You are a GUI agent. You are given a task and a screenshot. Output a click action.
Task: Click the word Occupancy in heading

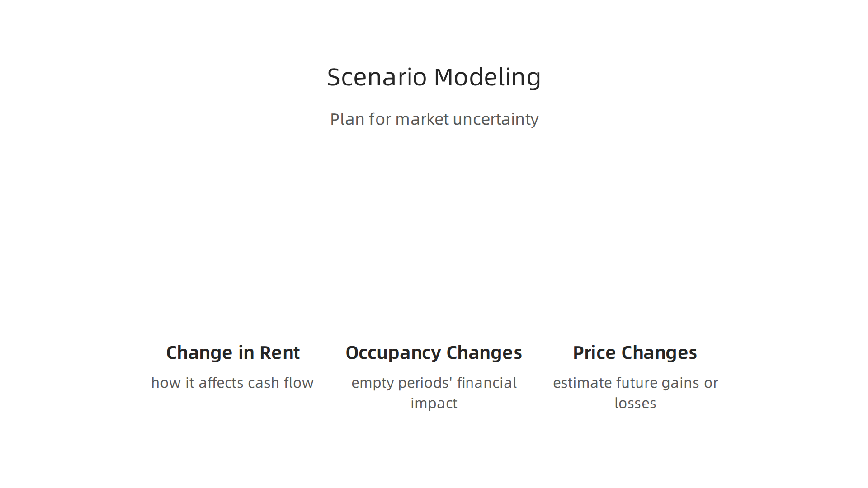click(393, 353)
